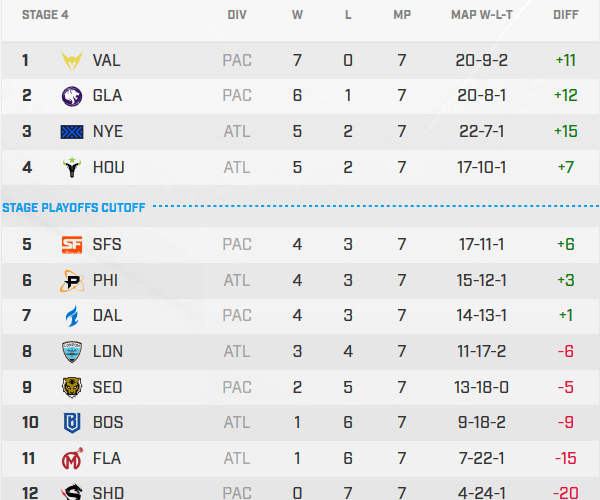The image size is (600, 500).
Task: Click the Los Angeles Valiant team logo
Action: pos(73,60)
